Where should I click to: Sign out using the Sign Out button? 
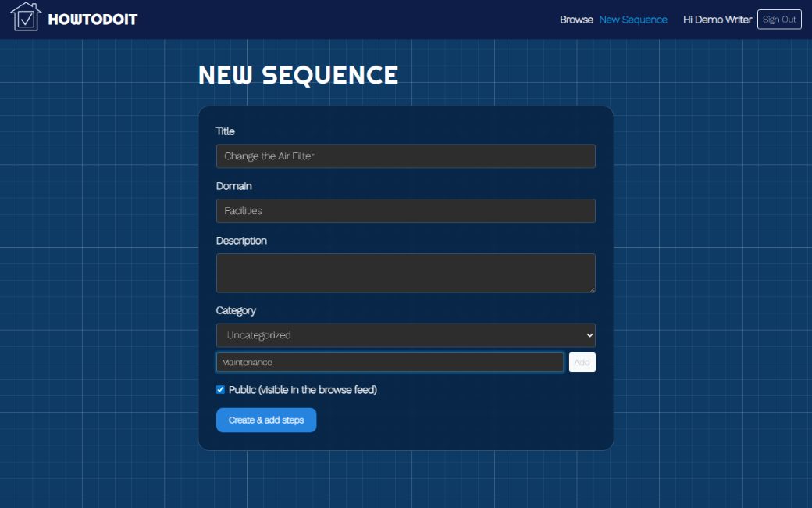(779, 20)
